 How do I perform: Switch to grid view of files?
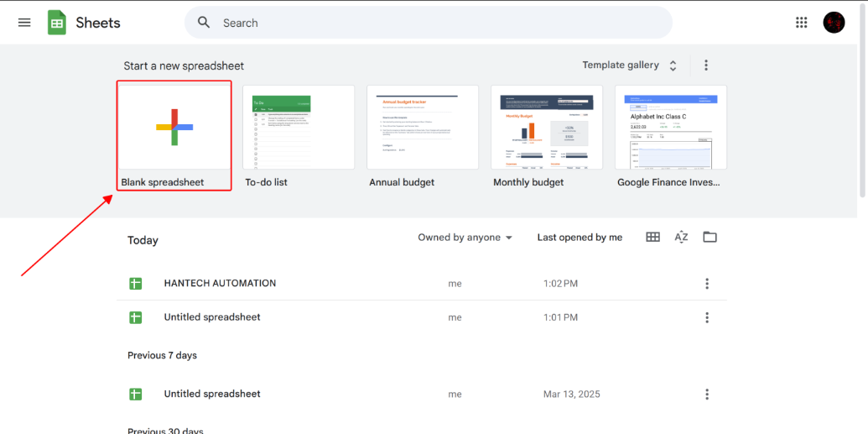(x=652, y=238)
